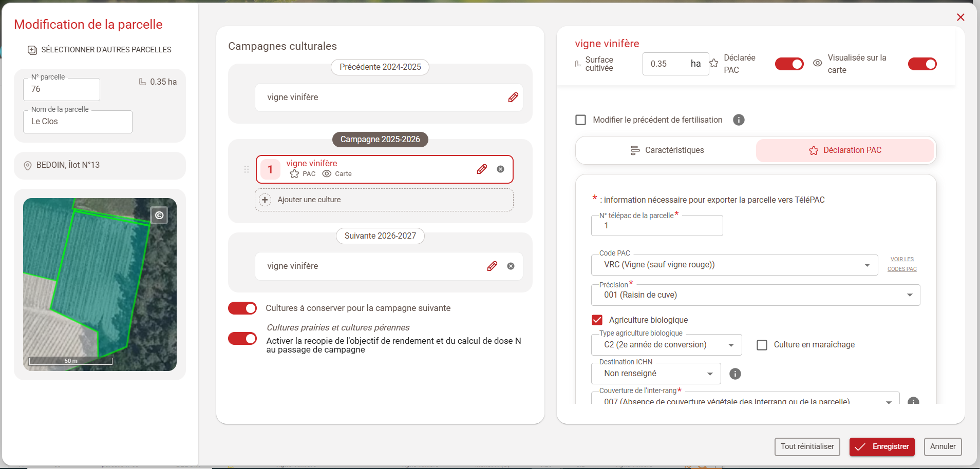Check Modifier le précédent de fertilisation
Image resolution: width=980 pixels, height=469 pixels.
pos(581,120)
